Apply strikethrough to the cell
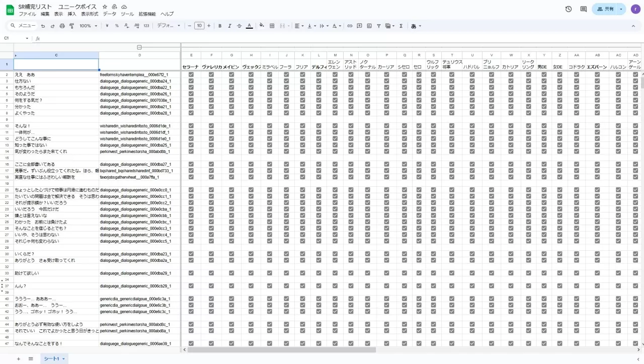Image resolution: width=644 pixels, height=364 pixels. pyautogui.click(x=239, y=26)
